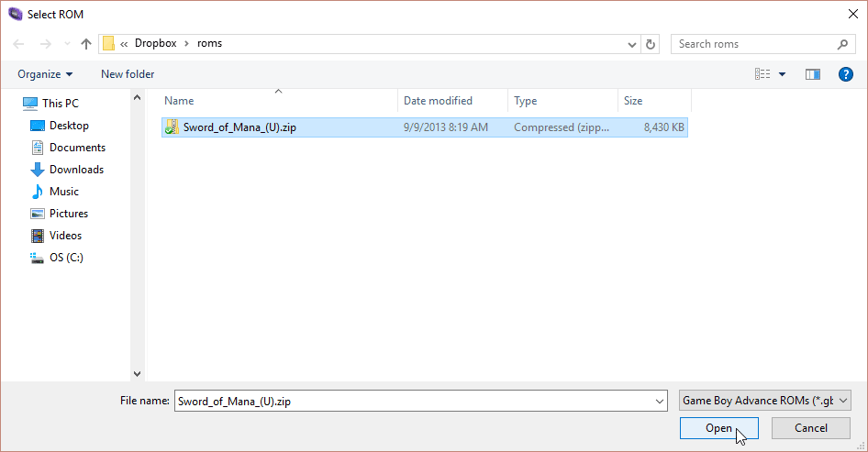Click the Cancel button
The image size is (868, 452).
811,427
